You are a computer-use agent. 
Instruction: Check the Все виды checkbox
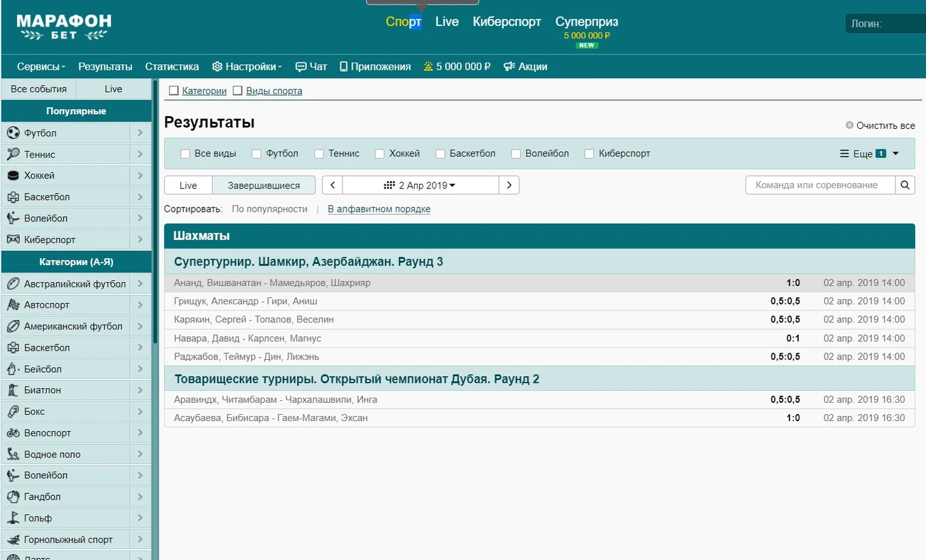(x=185, y=153)
